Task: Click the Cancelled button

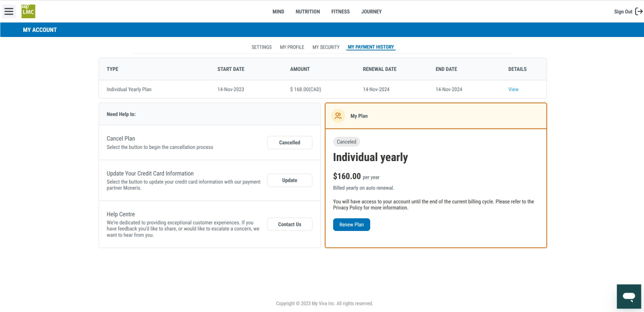Action: point(290,143)
